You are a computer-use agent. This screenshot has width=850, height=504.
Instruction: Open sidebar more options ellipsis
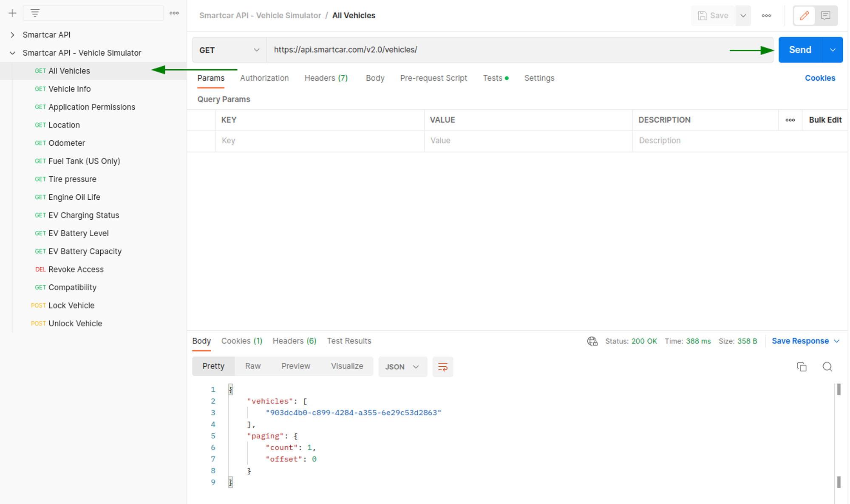174,13
